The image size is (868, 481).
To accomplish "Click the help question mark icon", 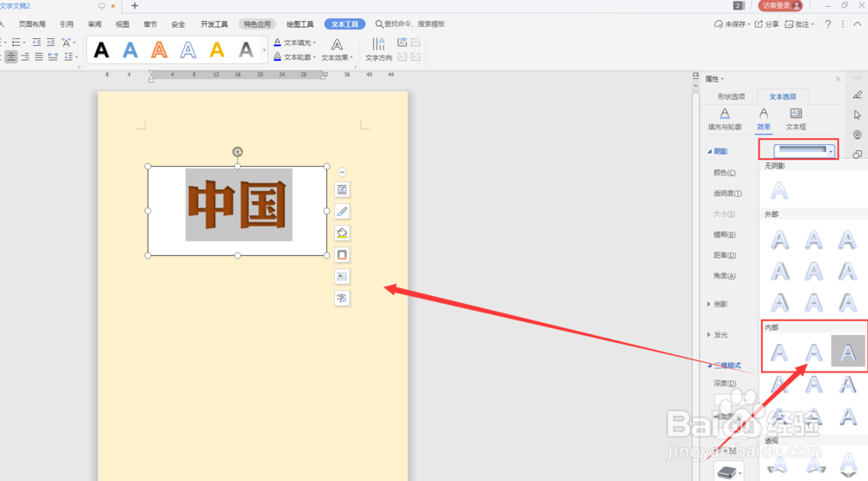I will click(x=827, y=24).
